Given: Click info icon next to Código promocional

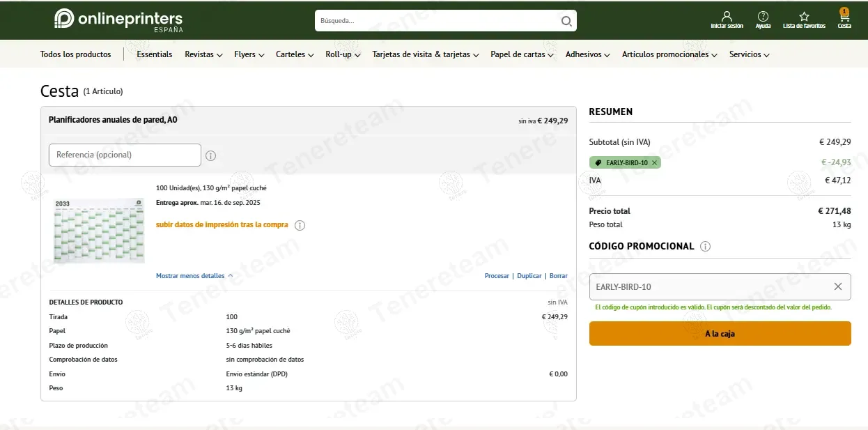Looking at the screenshot, I should click(705, 246).
